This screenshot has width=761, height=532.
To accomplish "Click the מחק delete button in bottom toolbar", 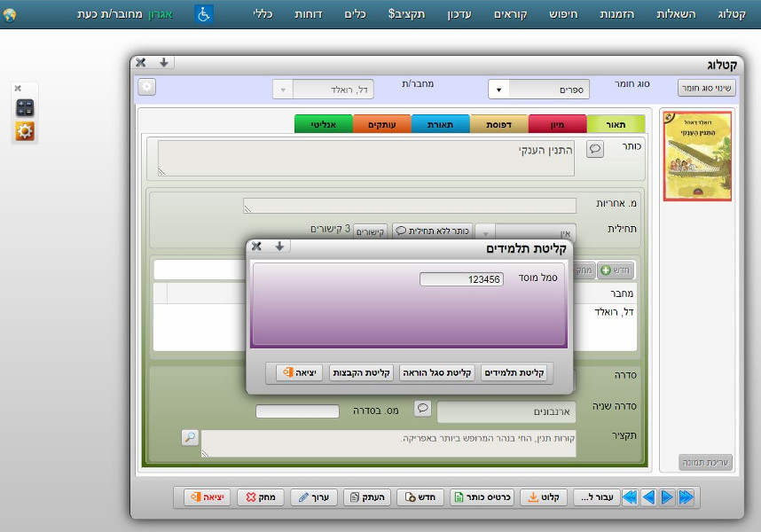I will coord(262,497).
